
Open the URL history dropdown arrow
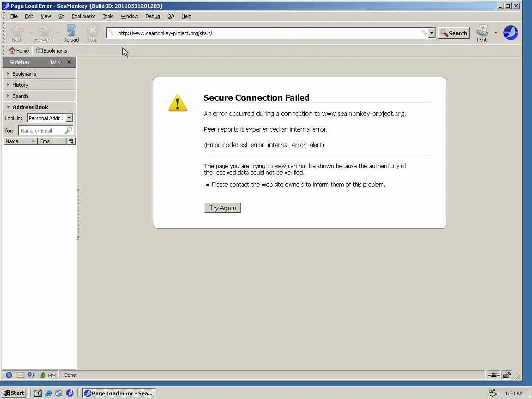coord(432,33)
